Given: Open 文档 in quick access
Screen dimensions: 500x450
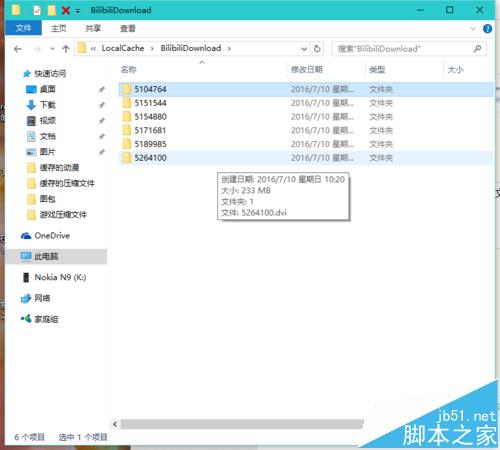Looking at the screenshot, I should point(47,136).
